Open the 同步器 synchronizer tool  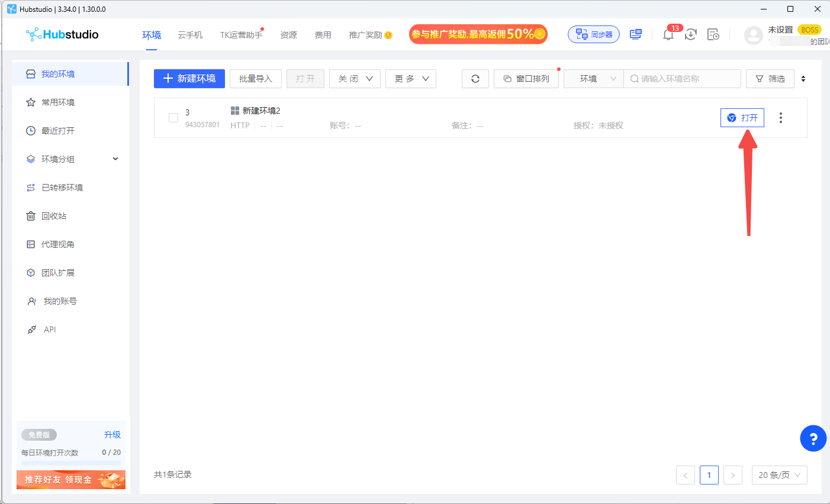[594, 34]
